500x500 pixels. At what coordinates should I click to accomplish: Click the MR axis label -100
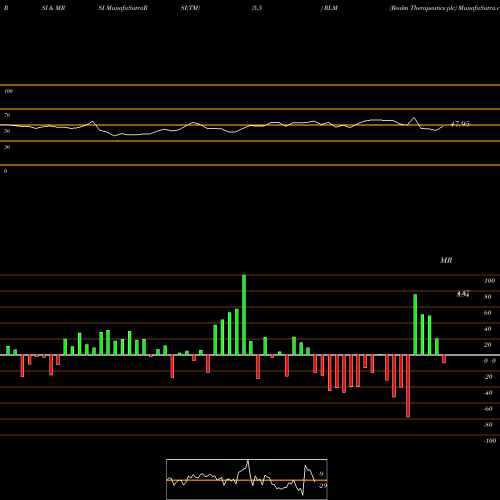(x=490, y=441)
